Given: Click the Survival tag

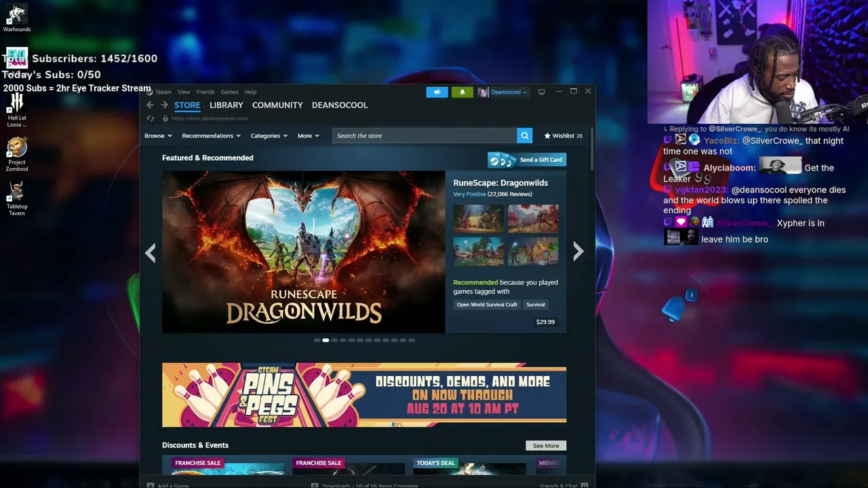Looking at the screenshot, I should click(536, 305).
